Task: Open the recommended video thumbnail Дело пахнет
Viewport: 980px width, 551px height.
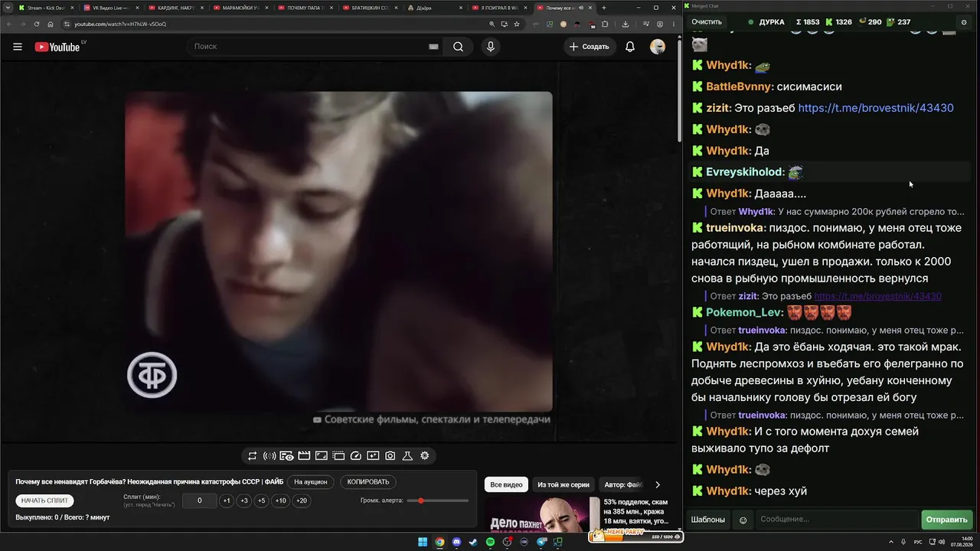Action: coord(541,515)
